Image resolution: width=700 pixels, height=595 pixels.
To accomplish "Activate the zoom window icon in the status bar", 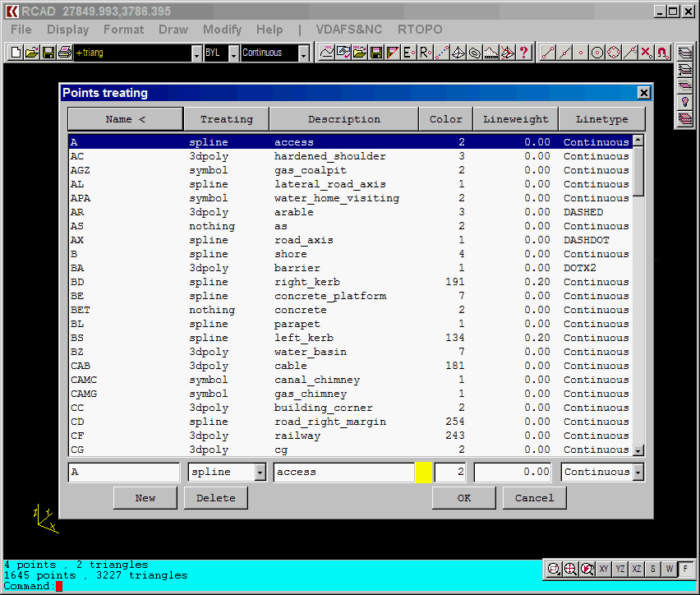I will [x=555, y=569].
